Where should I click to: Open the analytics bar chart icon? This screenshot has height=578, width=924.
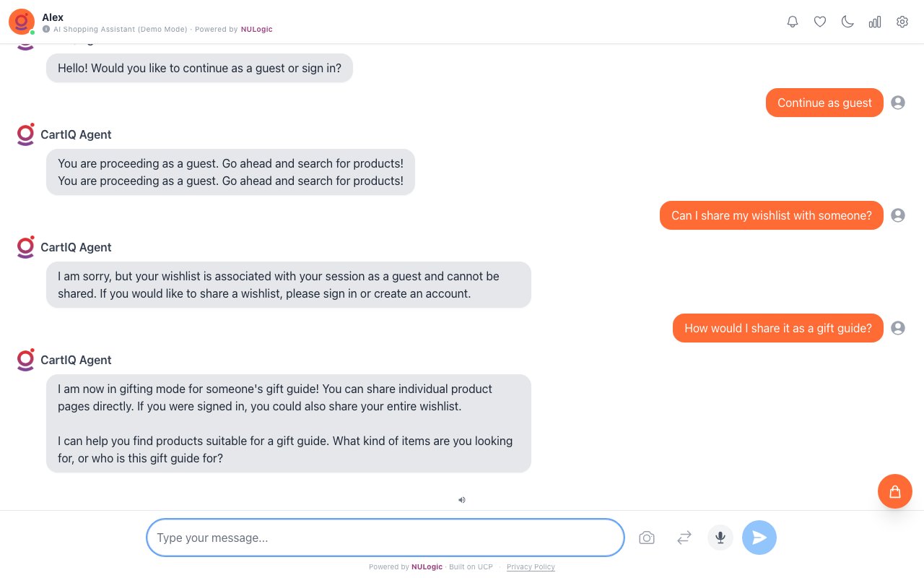click(x=875, y=22)
